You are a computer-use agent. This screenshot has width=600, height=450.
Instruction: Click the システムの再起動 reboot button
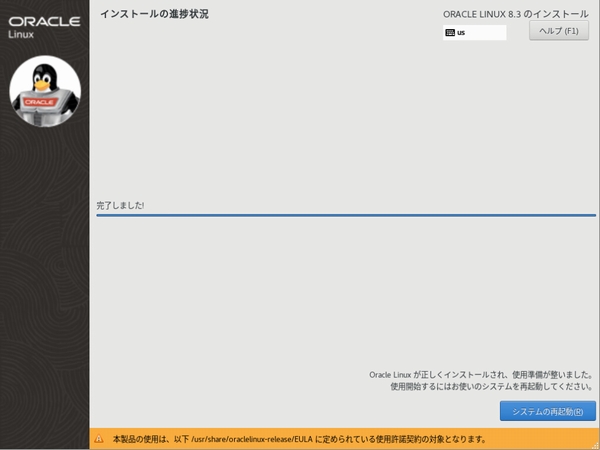point(548,411)
